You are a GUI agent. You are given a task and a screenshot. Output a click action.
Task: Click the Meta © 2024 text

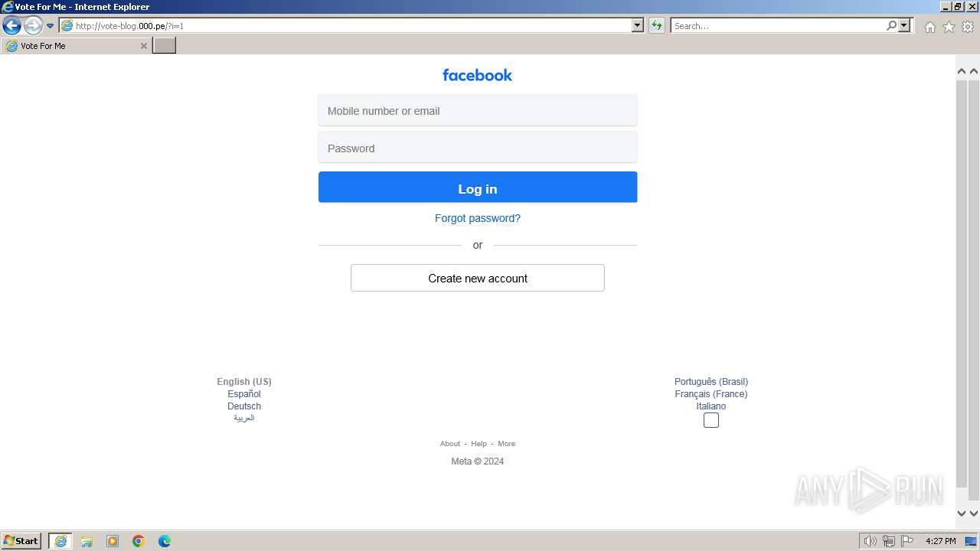click(478, 461)
